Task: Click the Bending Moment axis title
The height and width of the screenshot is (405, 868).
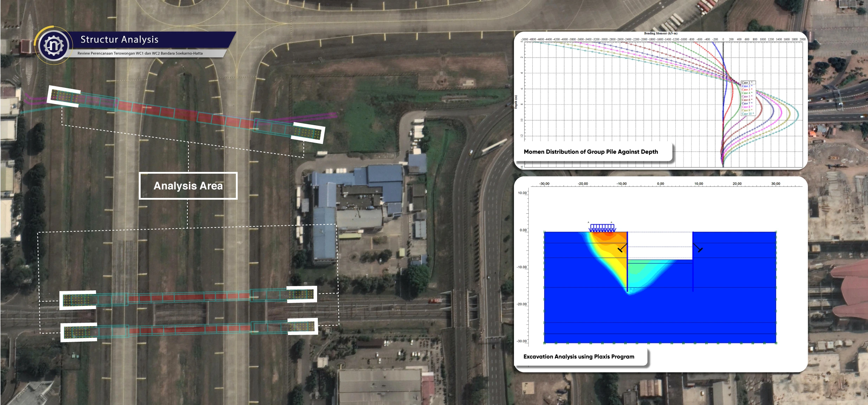Action: pos(660,33)
